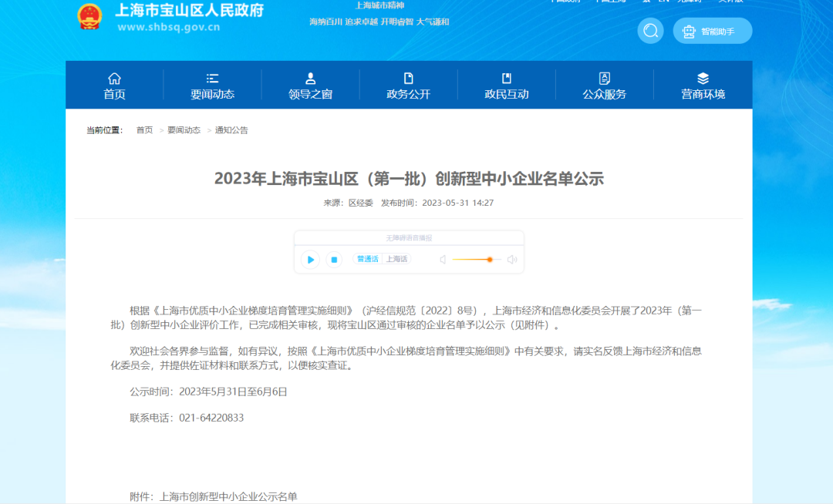Open the 智能助手 robot assistant
The height and width of the screenshot is (504, 833).
pos(712,32)
